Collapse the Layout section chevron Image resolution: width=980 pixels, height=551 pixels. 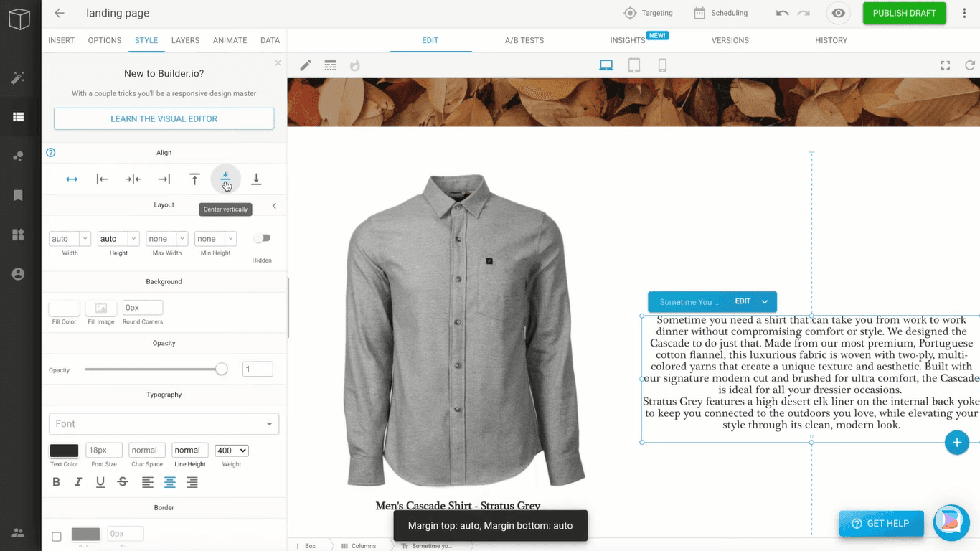pos(274,206)
